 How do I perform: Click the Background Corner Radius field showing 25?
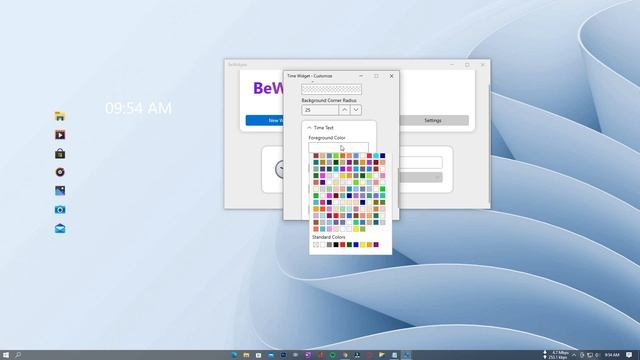pyautogui.click(x=320, y=110)
